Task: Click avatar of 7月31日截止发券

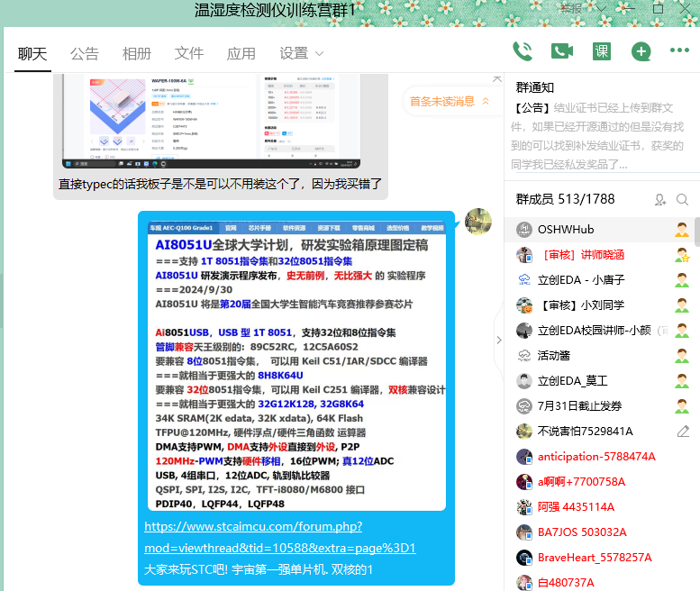Action: 524,405
